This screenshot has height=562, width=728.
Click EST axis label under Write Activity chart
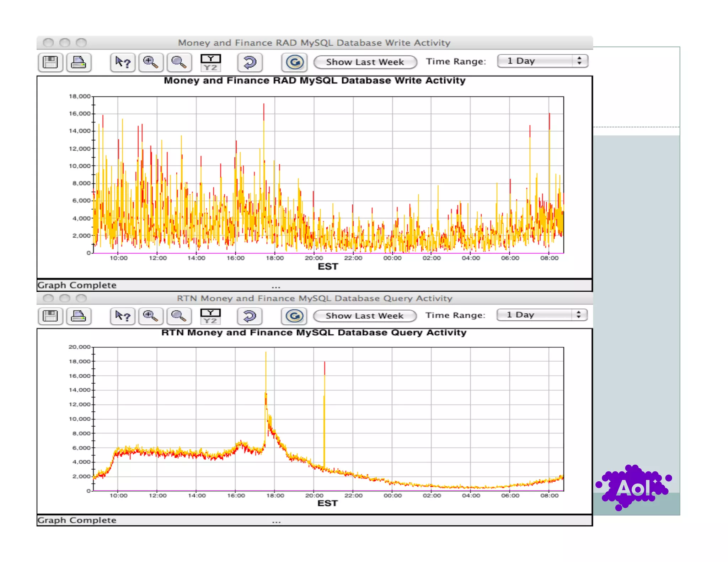(x=328, y=267)
